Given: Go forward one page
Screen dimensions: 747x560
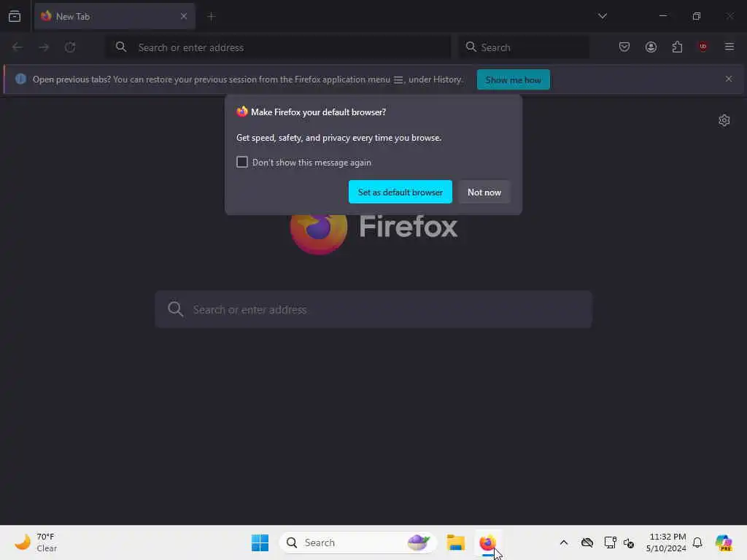Looking at the screenshot, I should click(x=44, y=47).
